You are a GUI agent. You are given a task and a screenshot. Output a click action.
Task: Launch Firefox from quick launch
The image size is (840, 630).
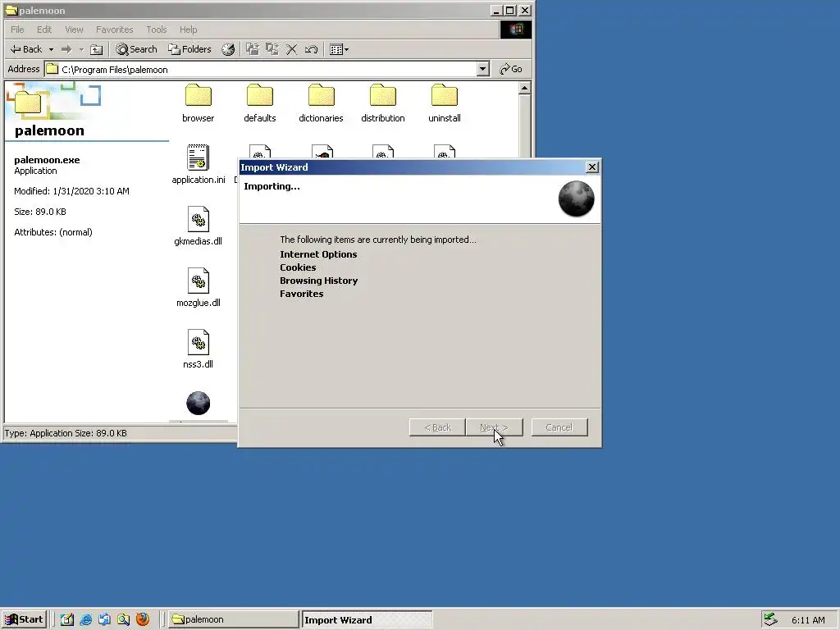143,619
